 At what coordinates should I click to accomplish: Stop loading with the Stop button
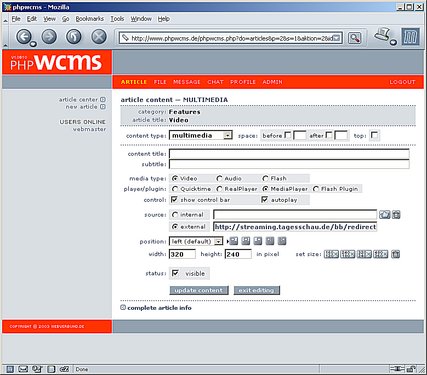(99, 37)
